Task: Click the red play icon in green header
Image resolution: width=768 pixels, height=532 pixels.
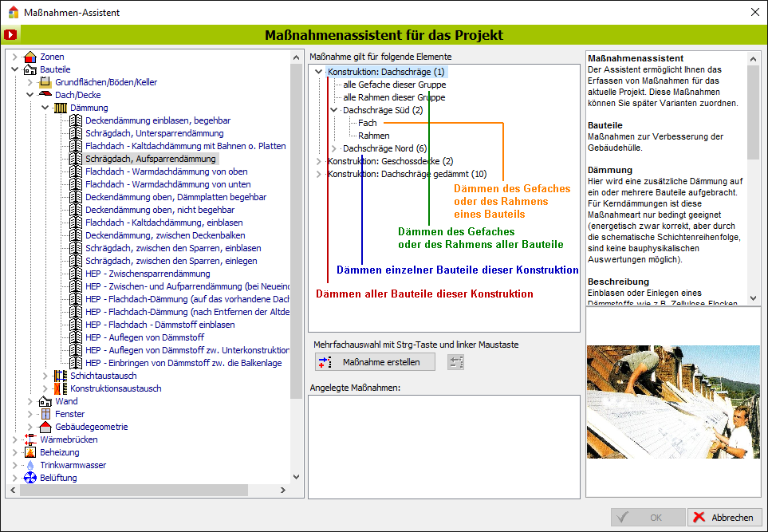Action: pyautogui.click(x=10, y=35)
